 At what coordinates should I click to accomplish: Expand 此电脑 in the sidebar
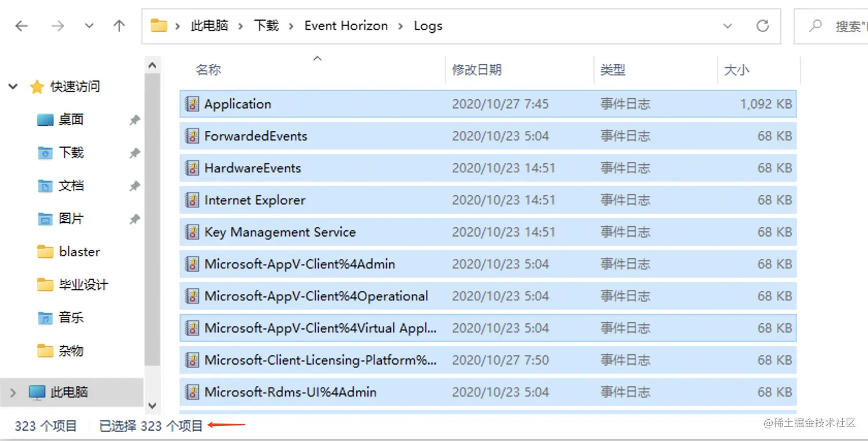[x=13, y=392]
